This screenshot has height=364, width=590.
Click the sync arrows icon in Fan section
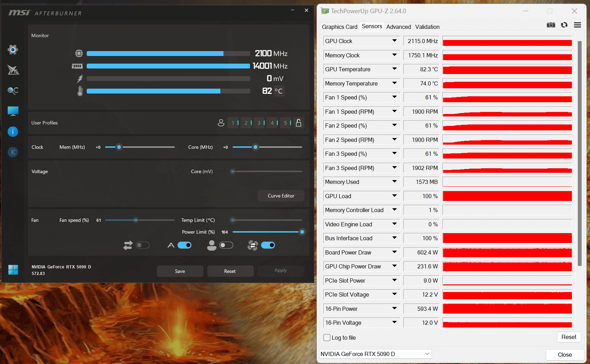point(128,245)
